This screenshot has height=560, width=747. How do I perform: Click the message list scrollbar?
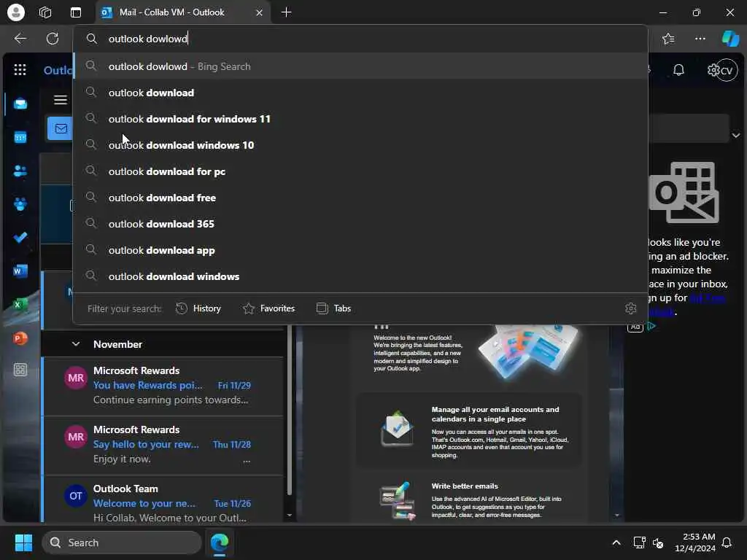click(289, 410)
